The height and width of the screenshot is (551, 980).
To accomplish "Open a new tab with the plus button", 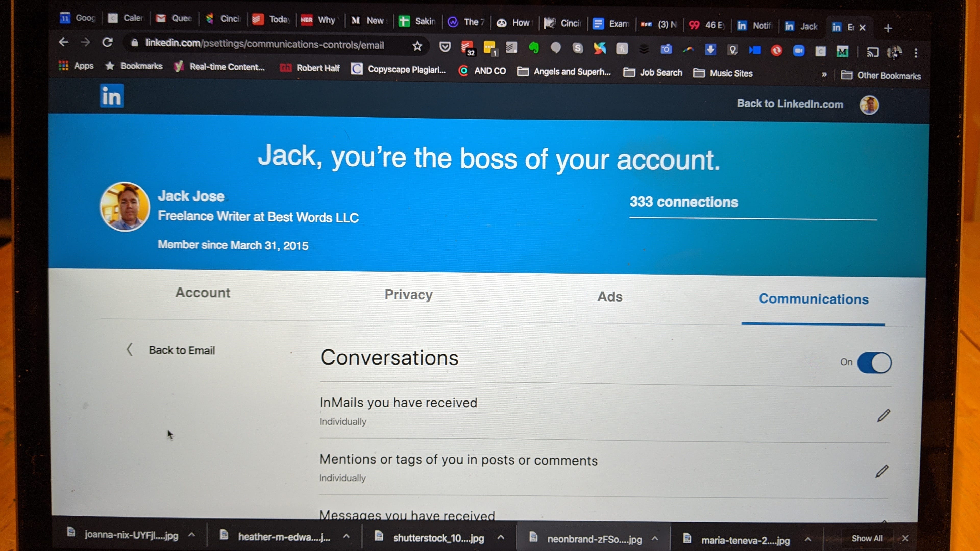I will [888, 28].
